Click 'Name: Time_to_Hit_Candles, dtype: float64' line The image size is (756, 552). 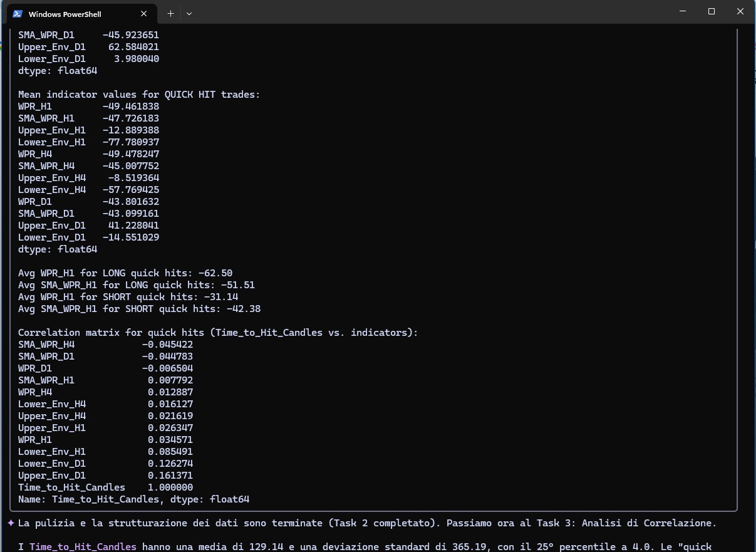[134, 499]
